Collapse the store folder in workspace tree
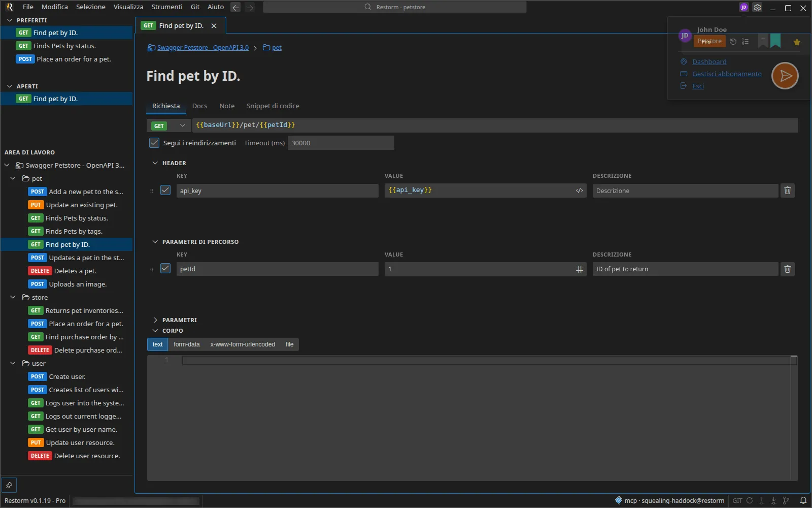Viewport: 812px width, 508px height. 13,297
